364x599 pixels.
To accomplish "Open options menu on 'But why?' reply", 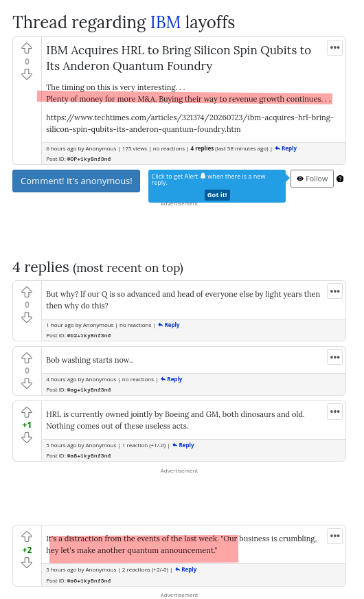I will click(x=335, y=291).
